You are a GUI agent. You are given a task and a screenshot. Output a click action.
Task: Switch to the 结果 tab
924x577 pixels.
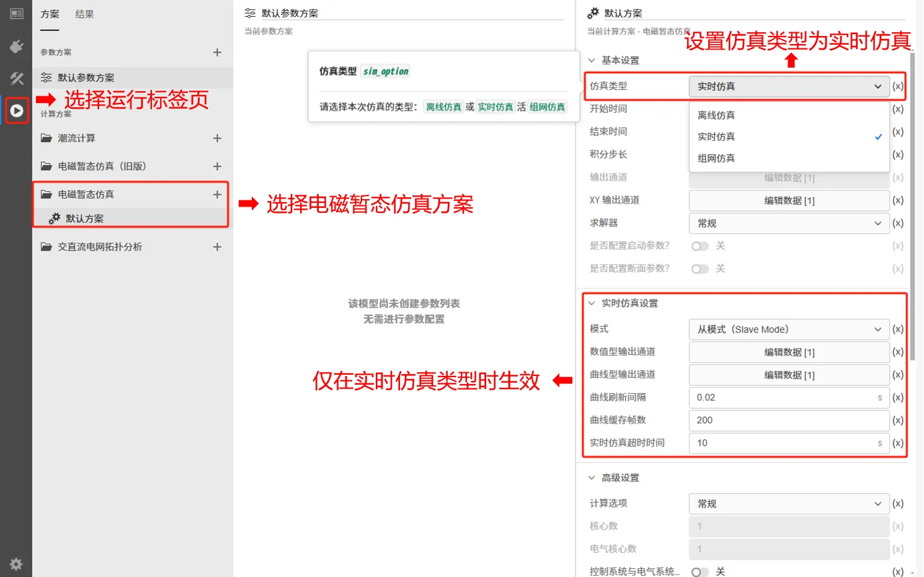(84, 14)
